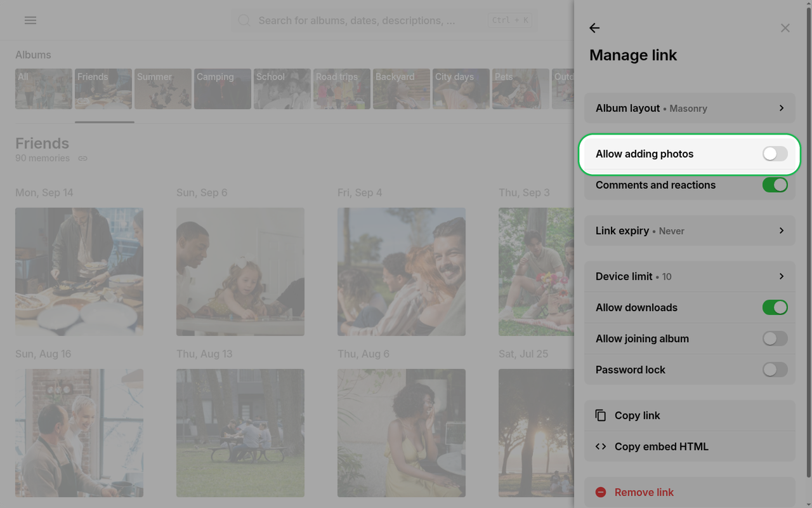Click Copy embed HTML label

(x=662, y=446)
